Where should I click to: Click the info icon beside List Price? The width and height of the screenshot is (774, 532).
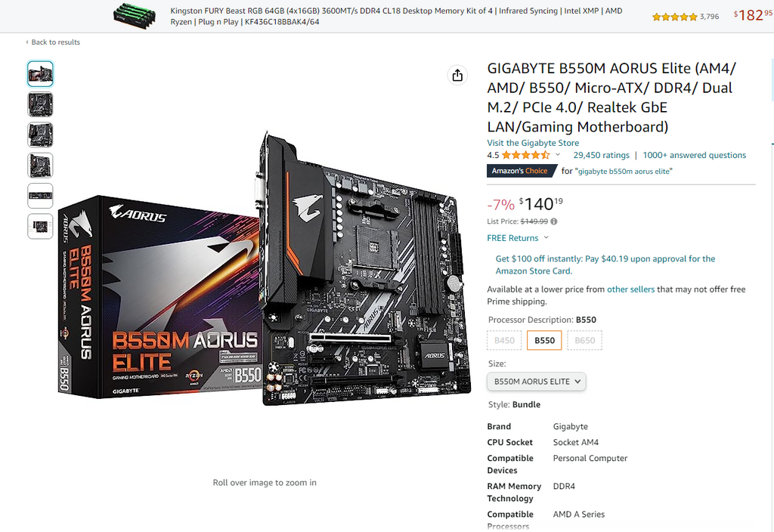[554, 221]
